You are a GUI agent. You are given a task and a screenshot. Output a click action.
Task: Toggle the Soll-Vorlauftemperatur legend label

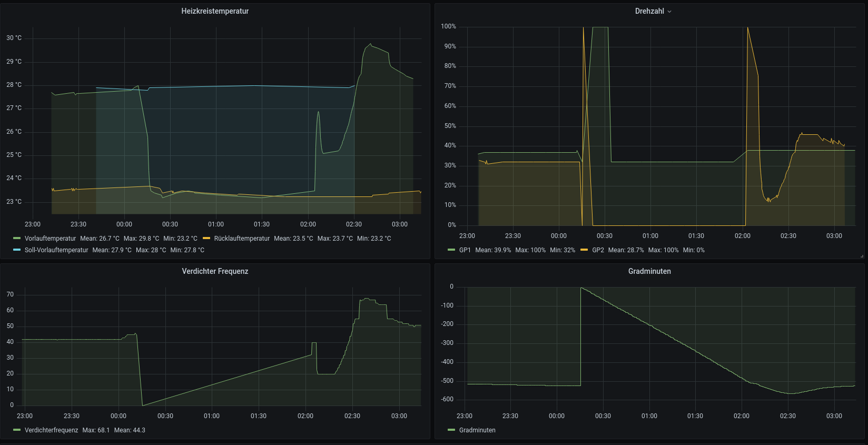tap(56, 250)
